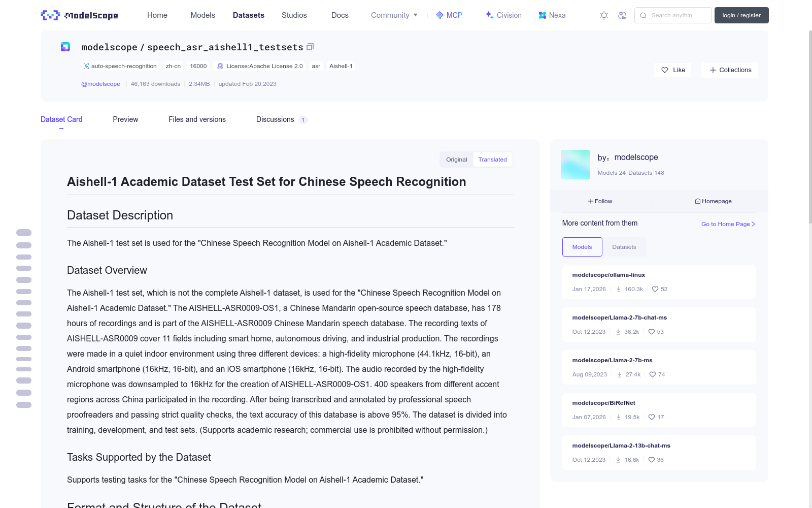Viewport: 812px width, 508px height.
Task: Open the Models nav item
Action: point(203,15)
